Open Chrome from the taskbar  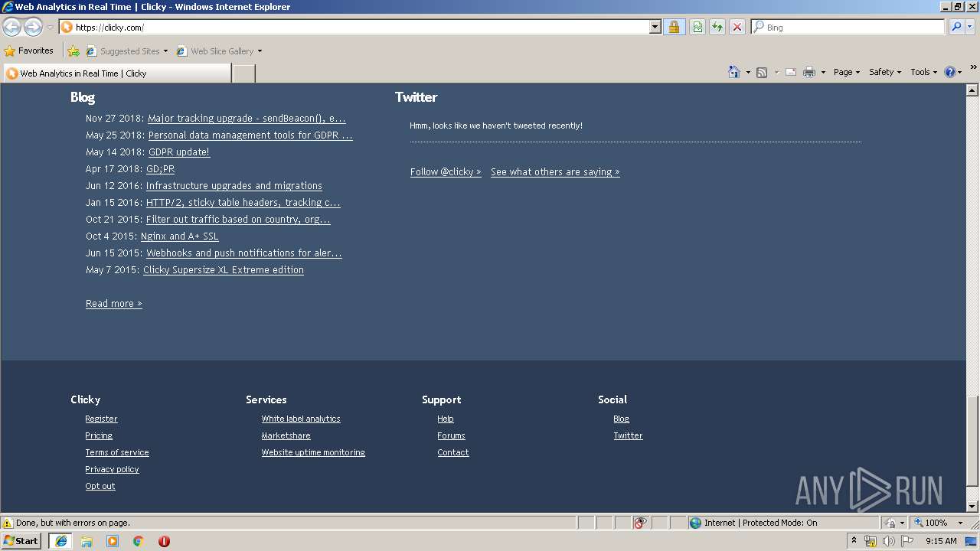point(139,541)
